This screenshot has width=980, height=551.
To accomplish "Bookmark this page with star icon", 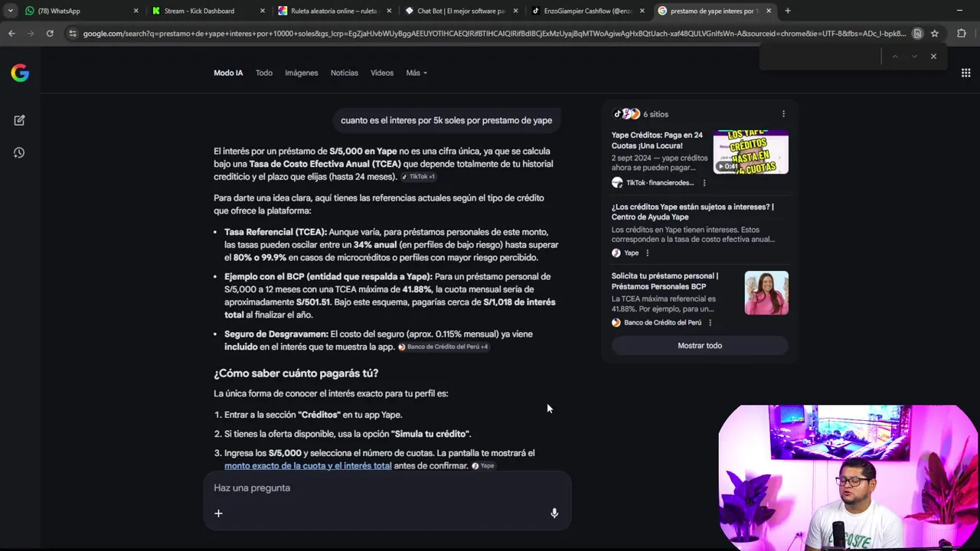I will pos(935,34).
